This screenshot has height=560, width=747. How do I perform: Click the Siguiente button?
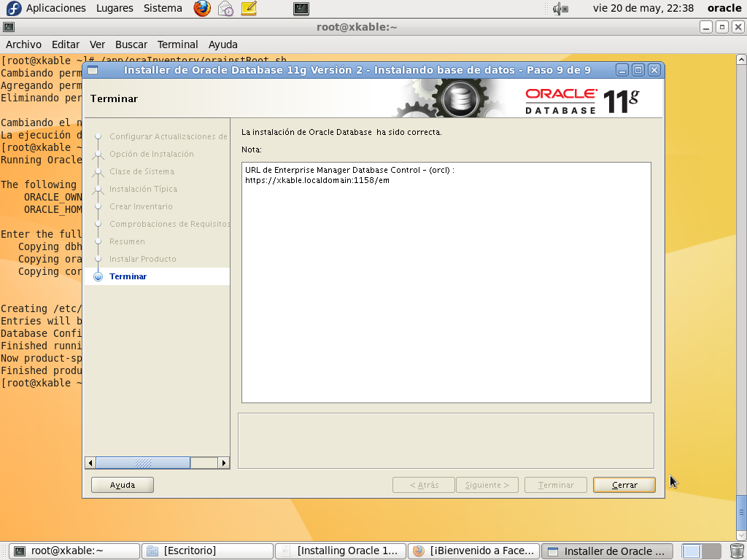tap(487, 485)
